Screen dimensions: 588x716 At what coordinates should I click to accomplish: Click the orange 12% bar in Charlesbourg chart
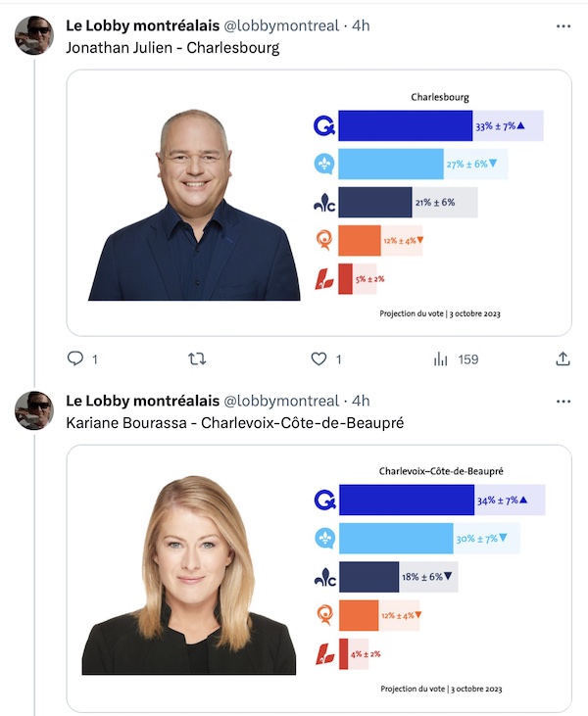click(x=359, y=241)
